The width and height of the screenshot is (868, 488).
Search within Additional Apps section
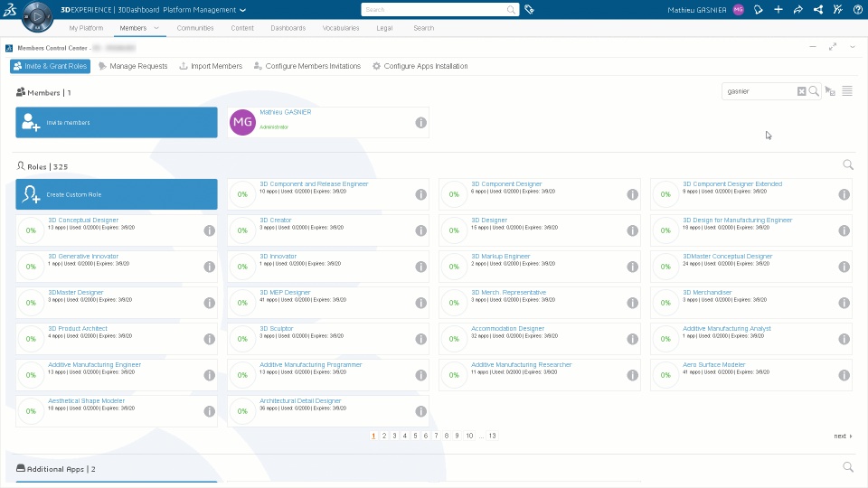click(847, 467)
